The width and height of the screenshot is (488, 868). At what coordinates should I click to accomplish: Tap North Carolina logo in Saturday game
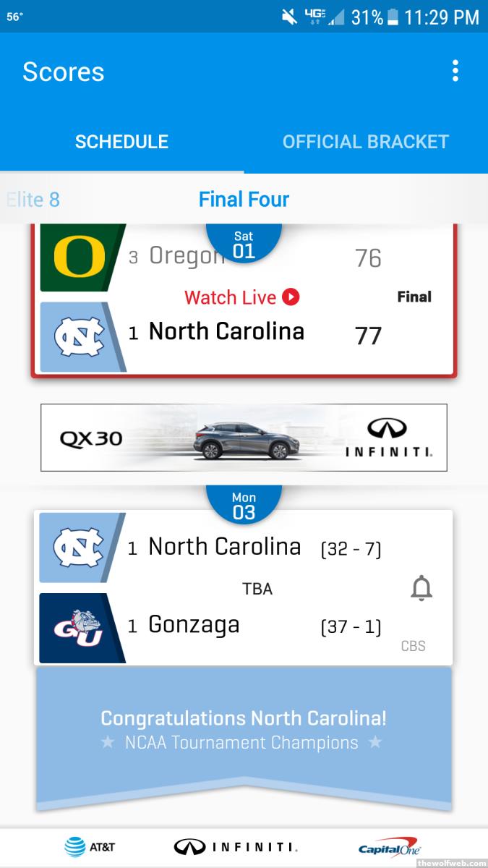[78, 336]
